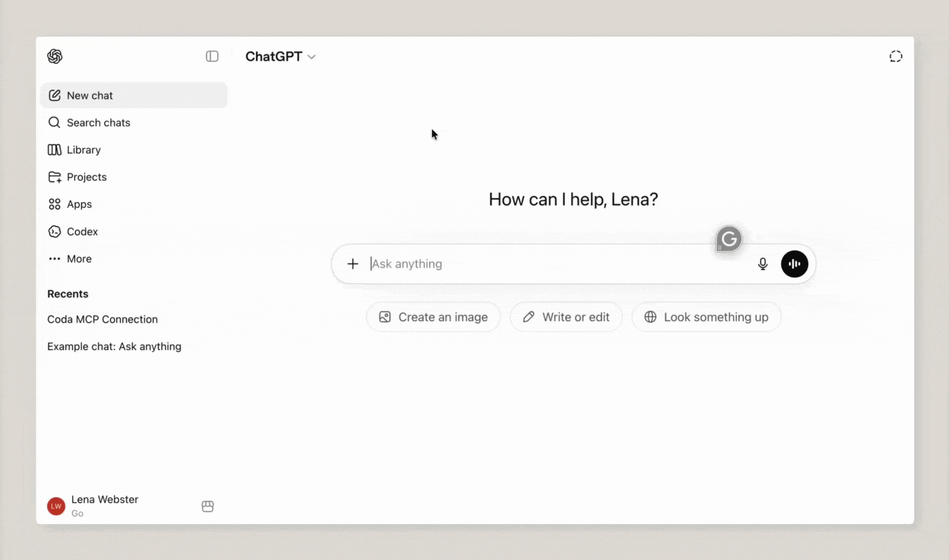Click the Look something up button
The height and width of the screenshot is (560, 950).
[x=706, y=317]
